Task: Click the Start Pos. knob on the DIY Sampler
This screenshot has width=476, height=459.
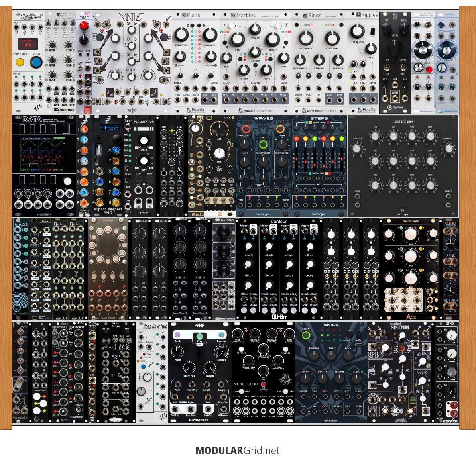Action: [189, 367]
